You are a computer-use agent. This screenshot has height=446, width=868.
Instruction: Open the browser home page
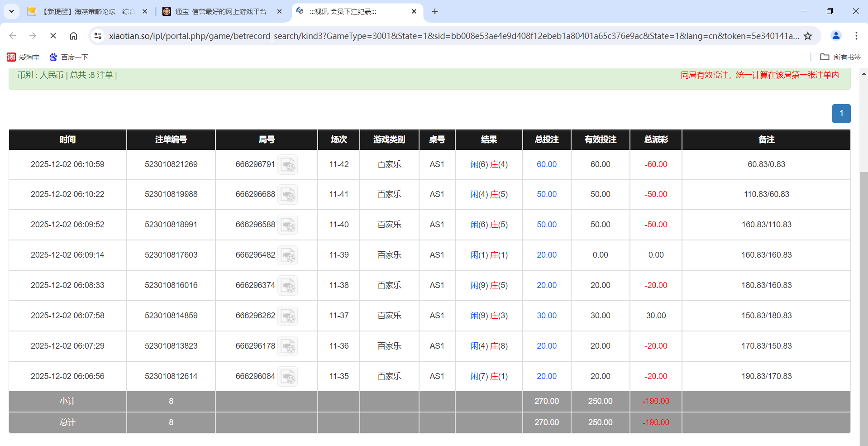[x=73, y=36]
